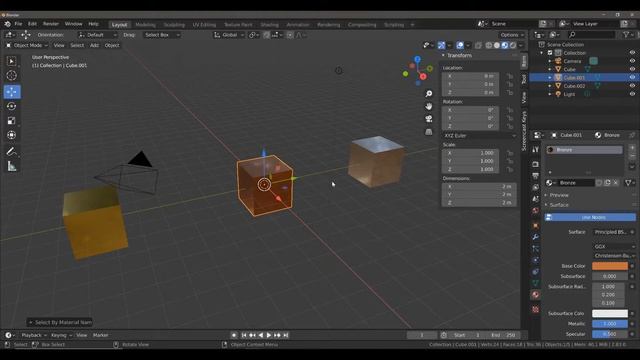Open the XYZ Euler rotation mode dropdown
640x360 pixels.
pos(479,136)
